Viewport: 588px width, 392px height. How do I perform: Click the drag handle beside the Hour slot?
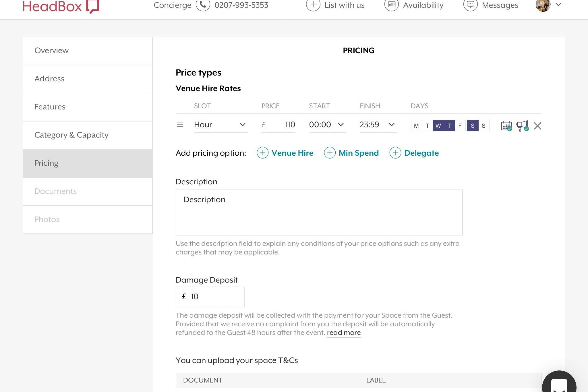pyautogui.click(x=180, y=125)
